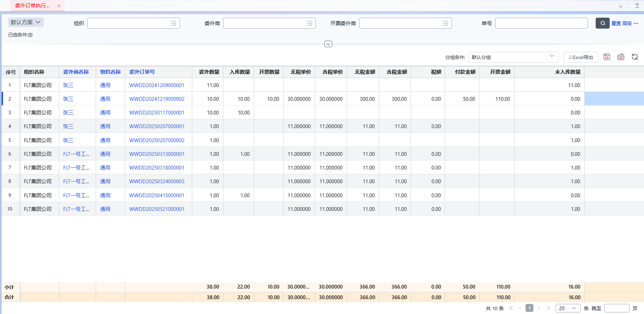The width and height of the screenshot is (644, 314).
Task: Open the 分组条件 默认分组 dropdown
Action: (x=513, y=57)
